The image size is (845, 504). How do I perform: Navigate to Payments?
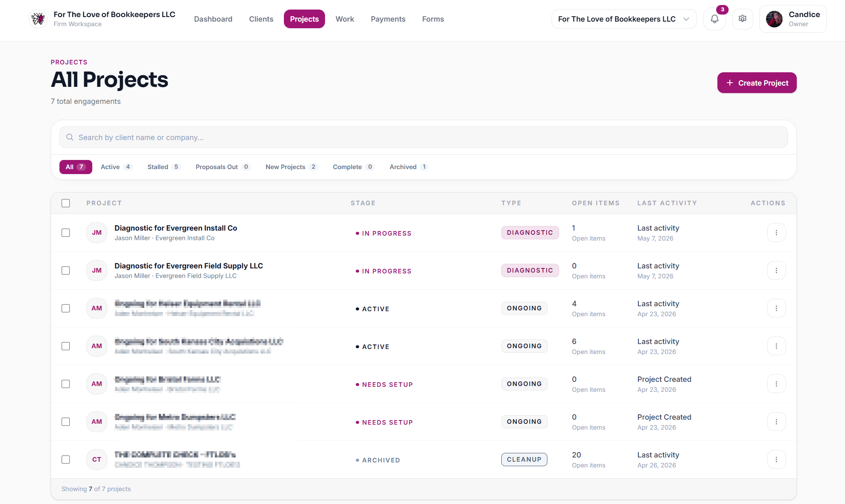pos(388,19)
